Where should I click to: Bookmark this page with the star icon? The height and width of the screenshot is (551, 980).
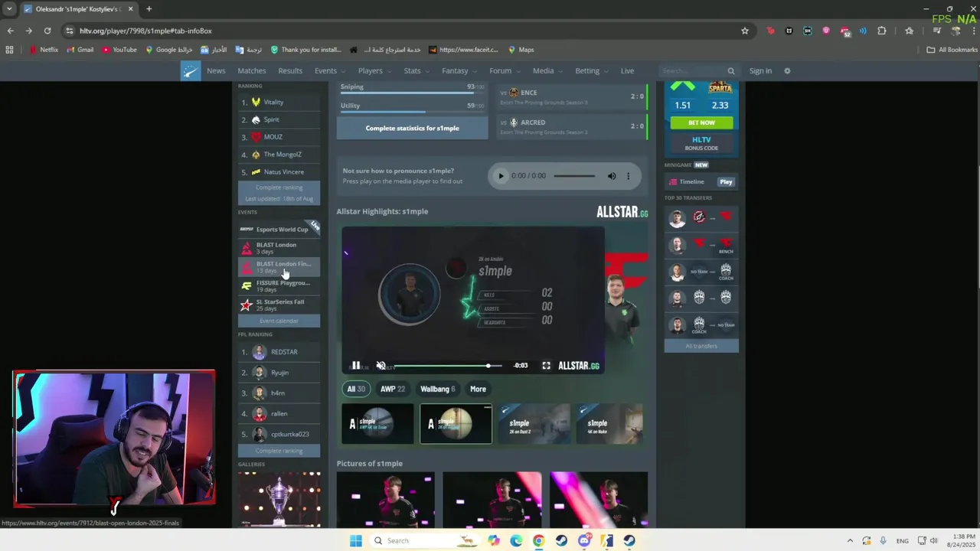pyautogui.click(x=744, y=31)
